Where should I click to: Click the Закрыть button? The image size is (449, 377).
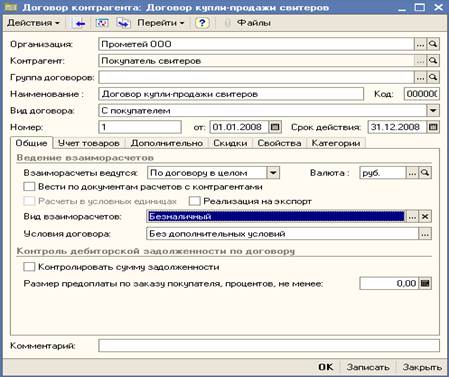click(422, 367)
